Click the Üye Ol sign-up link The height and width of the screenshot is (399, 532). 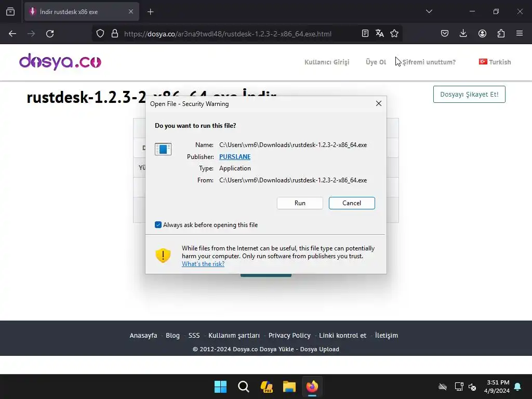click(x=376, y=62)
